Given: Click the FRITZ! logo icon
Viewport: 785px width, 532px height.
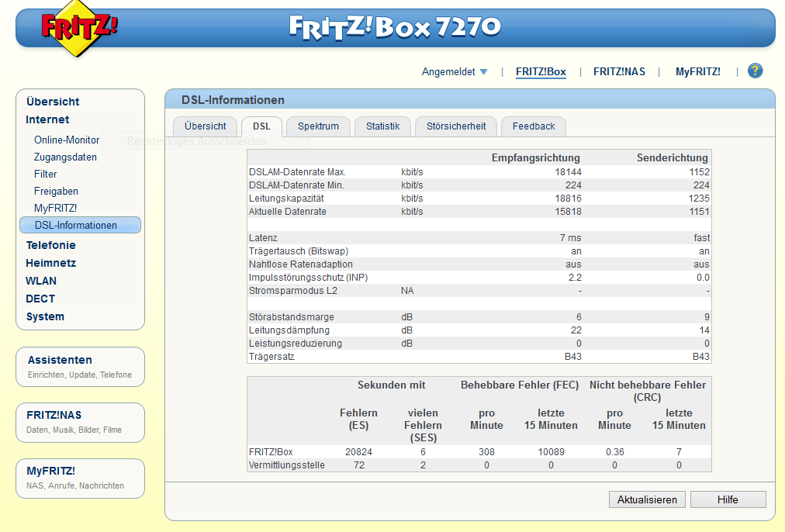Looking at the screenshot, I should (79, 28).
